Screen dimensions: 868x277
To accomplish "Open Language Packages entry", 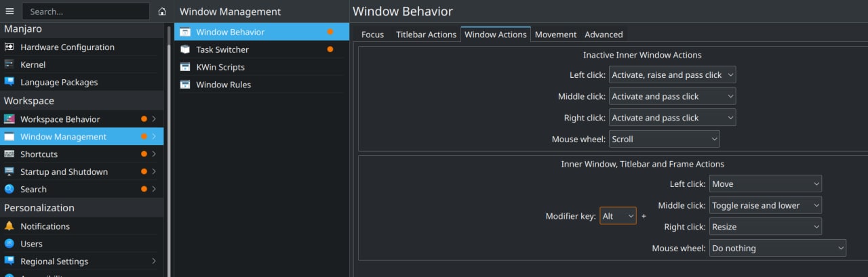I will pos(82,83).
